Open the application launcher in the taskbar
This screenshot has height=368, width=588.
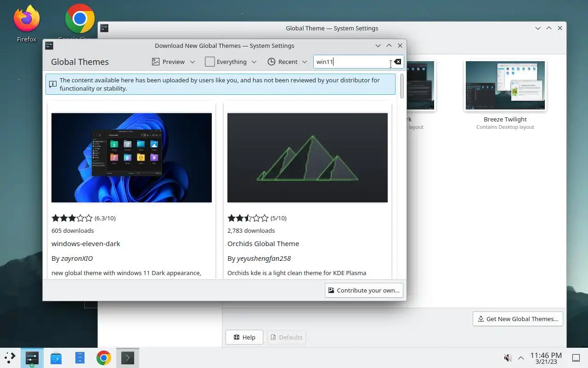[x=10, y=357]
